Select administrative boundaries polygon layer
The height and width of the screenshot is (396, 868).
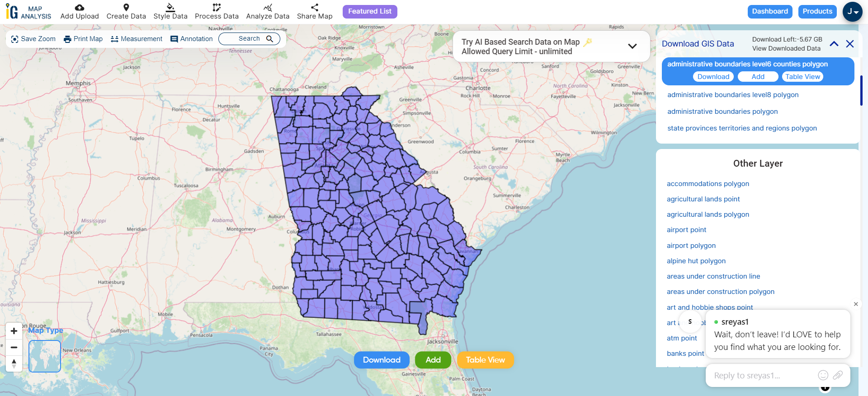click(x=722, y=112)
